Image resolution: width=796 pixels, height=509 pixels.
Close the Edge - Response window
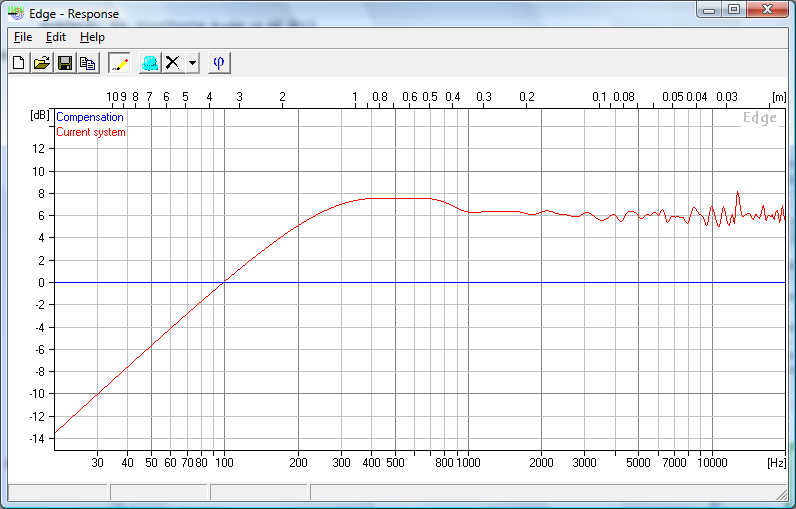[x=767, y=10]
